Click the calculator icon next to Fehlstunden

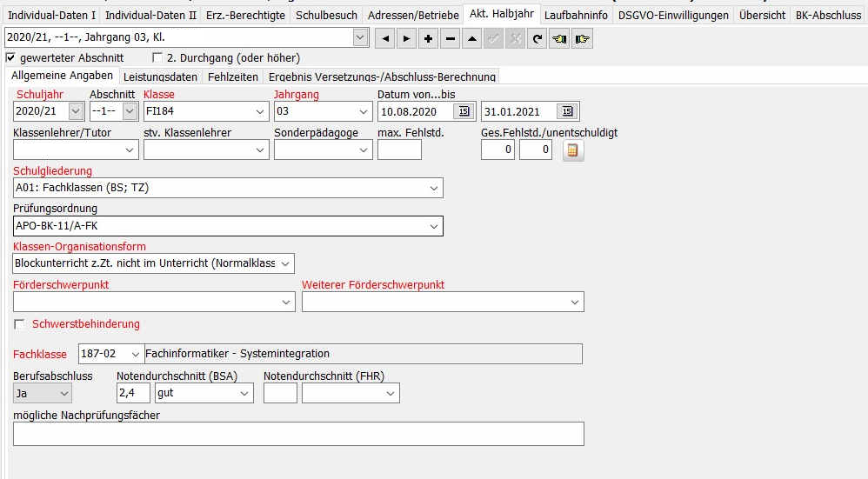click(573, 150)
